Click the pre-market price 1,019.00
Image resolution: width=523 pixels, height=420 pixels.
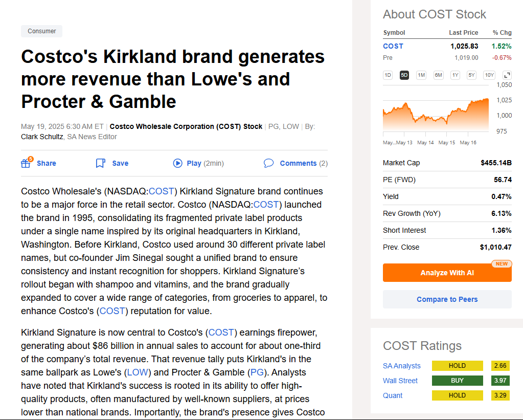tap(466, 58)
